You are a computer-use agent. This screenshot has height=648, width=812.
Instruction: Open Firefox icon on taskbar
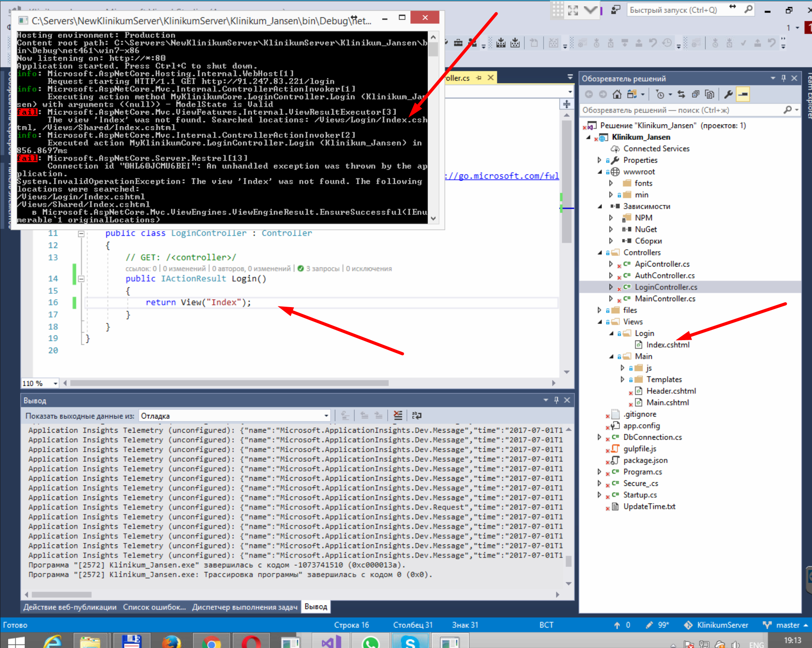[x=171, y=642]
